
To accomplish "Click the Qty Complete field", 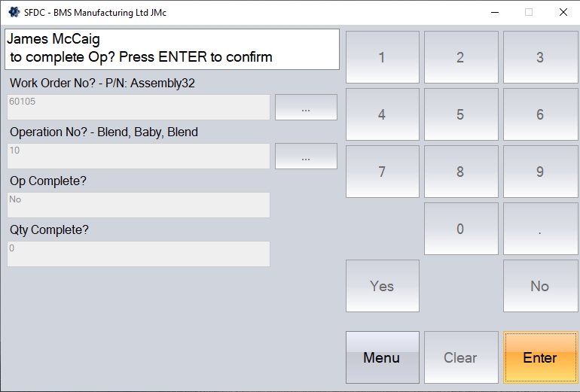I will click(139, 254).
